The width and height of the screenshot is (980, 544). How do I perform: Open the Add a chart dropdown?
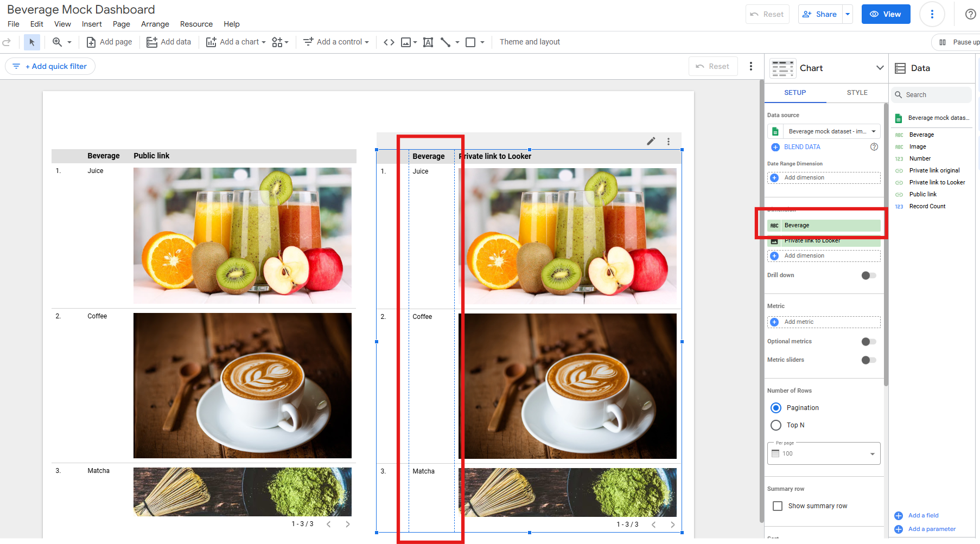236,42
